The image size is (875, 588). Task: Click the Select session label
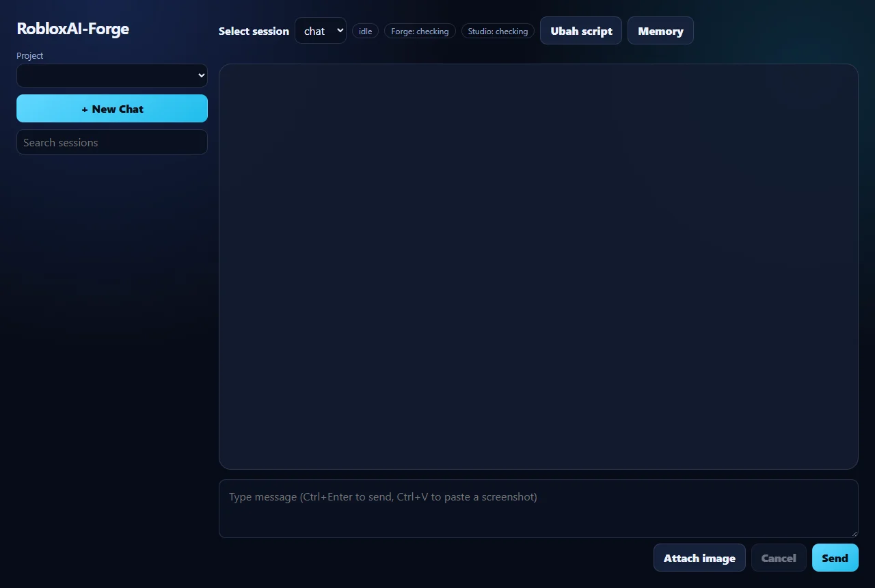254,31
